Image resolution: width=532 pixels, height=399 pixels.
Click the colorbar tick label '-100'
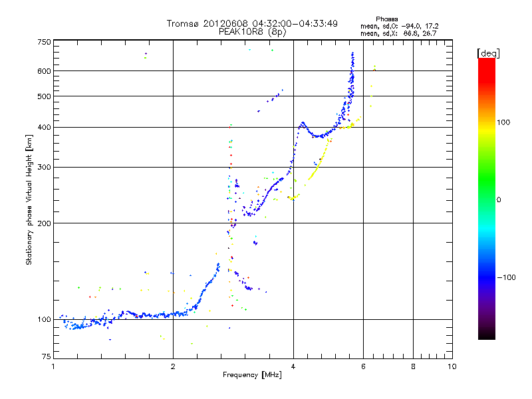506,277
